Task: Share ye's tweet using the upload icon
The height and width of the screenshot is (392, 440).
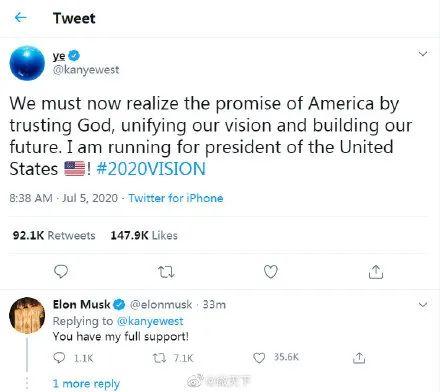Action: [376, 272]
